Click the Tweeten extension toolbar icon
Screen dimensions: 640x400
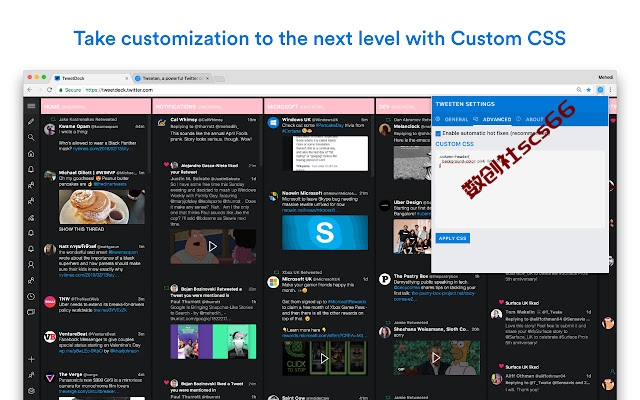[600, 90]
